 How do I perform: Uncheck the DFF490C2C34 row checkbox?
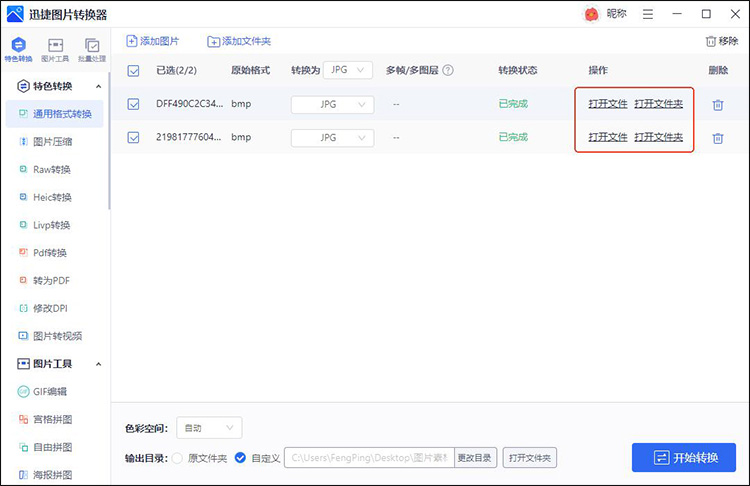[133, 104]
